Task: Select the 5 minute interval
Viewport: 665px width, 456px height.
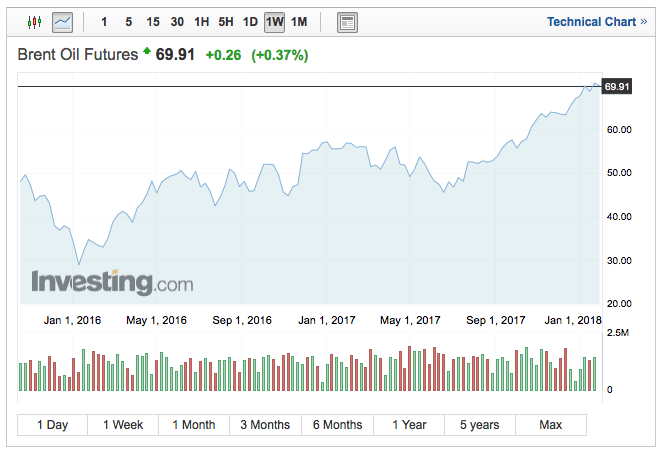Action: (x=128, y=21)
